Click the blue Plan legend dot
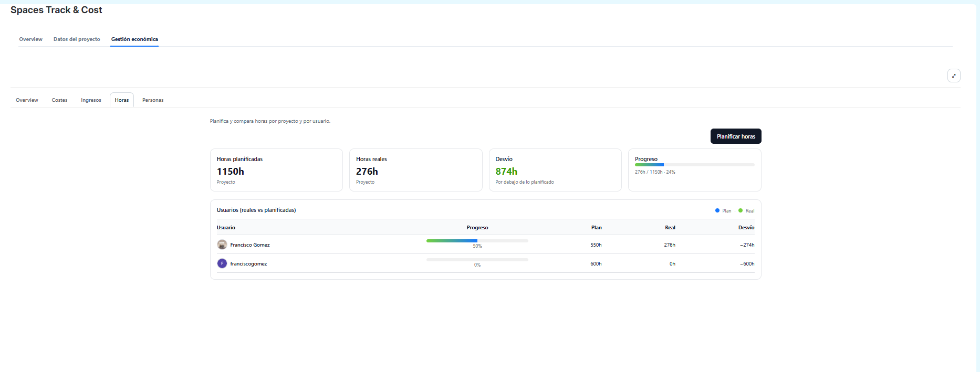This screenshot has width=980, height=372. click(x=717, y=210)
